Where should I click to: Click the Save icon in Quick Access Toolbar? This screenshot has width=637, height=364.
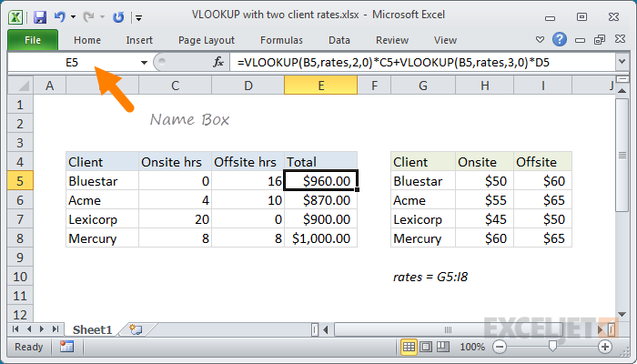[40, 17]
